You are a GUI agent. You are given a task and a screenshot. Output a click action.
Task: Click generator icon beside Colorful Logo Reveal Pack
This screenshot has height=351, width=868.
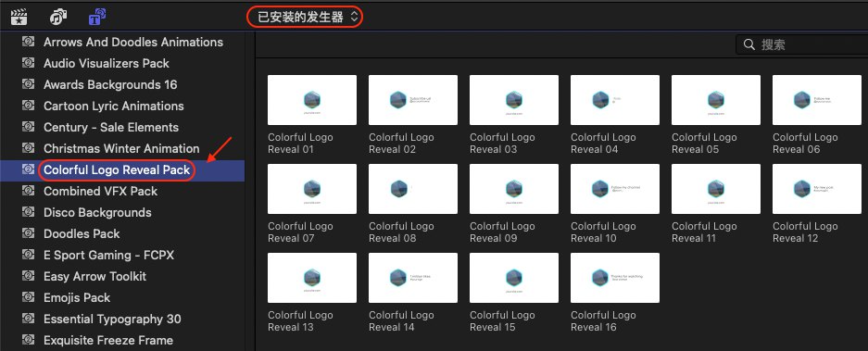coord(28,170)
